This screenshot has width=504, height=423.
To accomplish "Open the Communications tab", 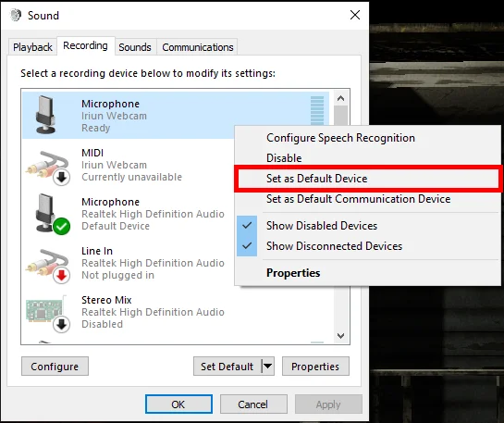I will (x=198, y=47).
